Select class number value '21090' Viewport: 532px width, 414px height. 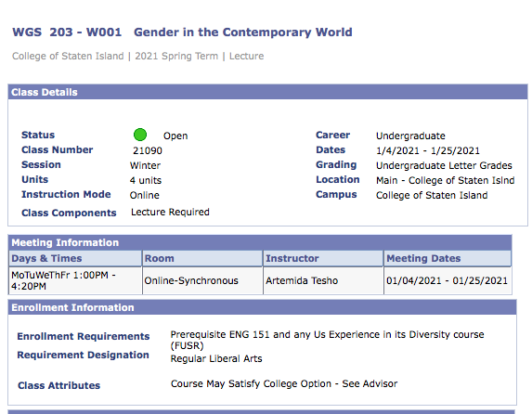coord(148,150)
